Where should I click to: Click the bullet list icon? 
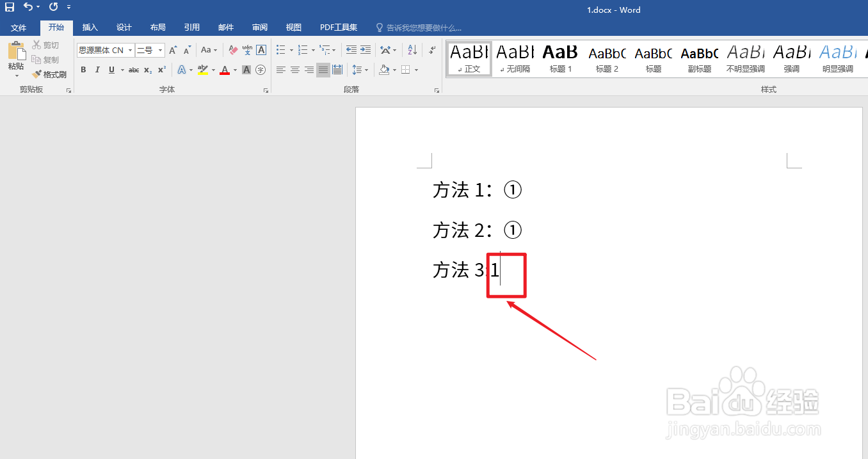pos(281,50)
